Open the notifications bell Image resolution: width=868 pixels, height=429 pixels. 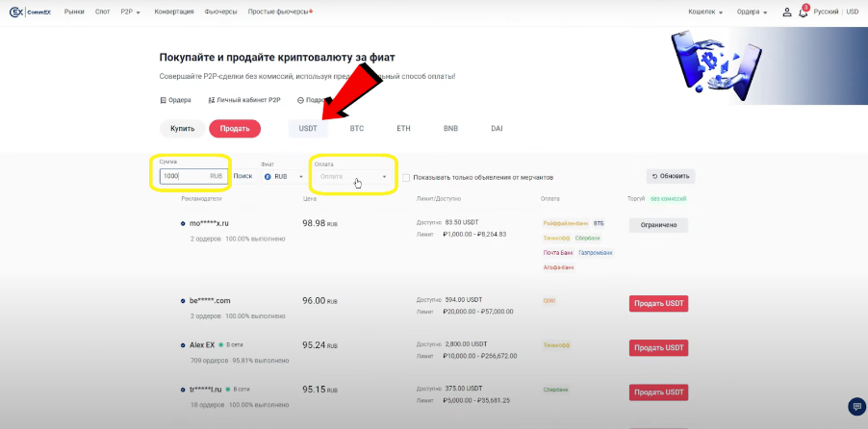click(x=804, y=13)
